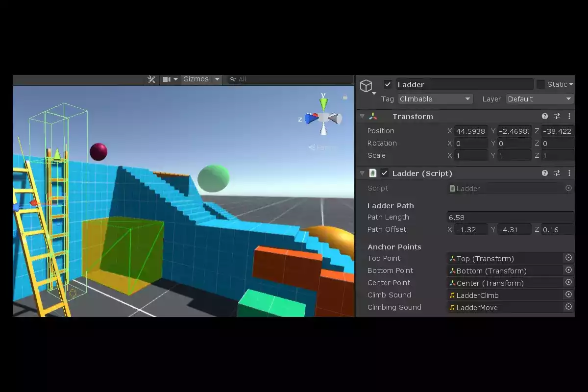Click the Rotation label

click(x=382, y=143)
